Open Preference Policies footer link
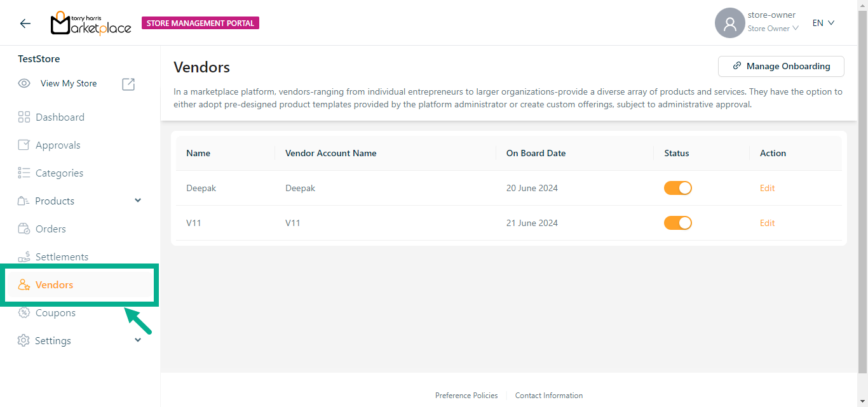Viewport: 868px width, 407px height. 466,395
